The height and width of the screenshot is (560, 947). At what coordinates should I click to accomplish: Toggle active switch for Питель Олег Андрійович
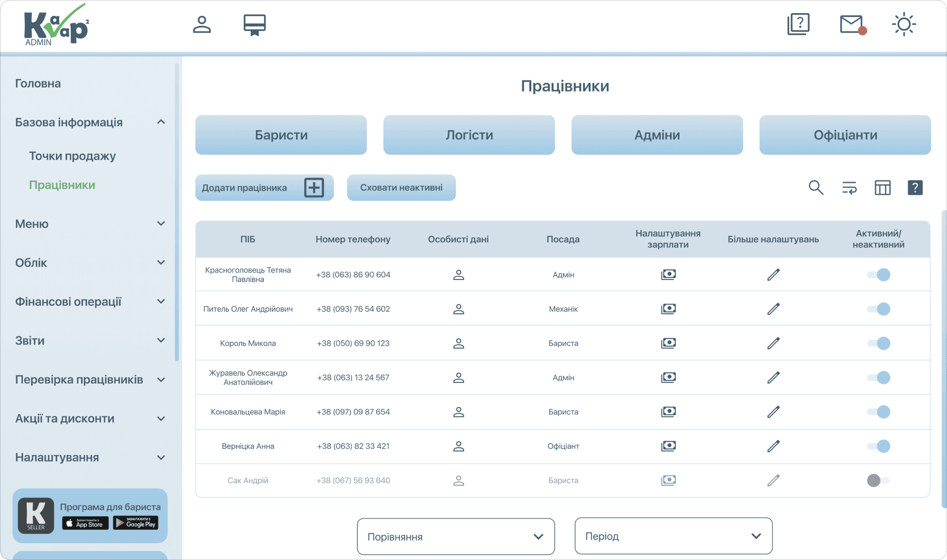tap(878, 309)
